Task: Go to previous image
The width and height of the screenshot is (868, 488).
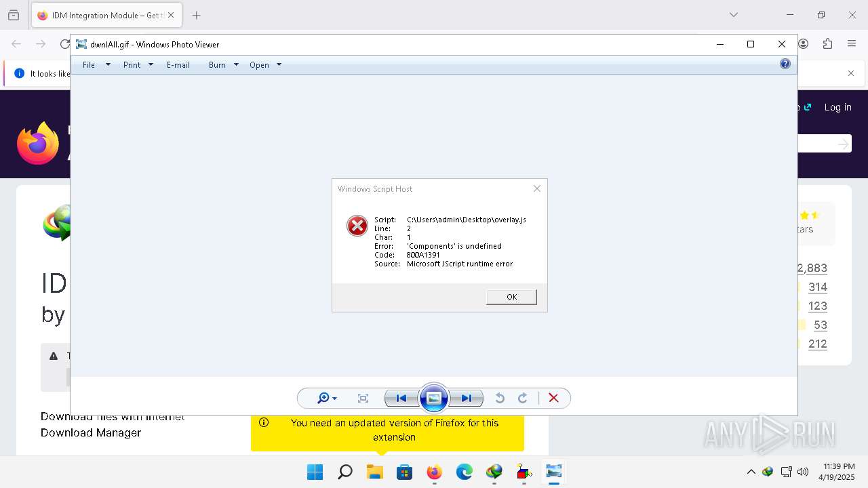Action: coord(401,399)
